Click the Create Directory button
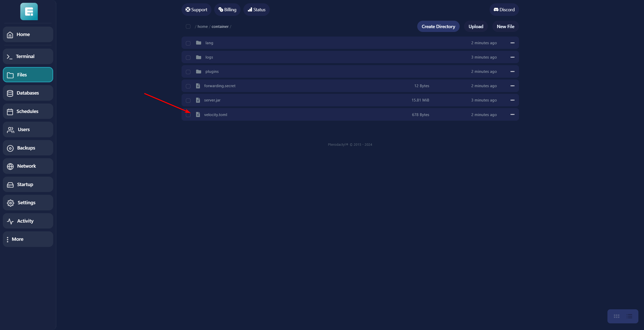 point(438,27)
